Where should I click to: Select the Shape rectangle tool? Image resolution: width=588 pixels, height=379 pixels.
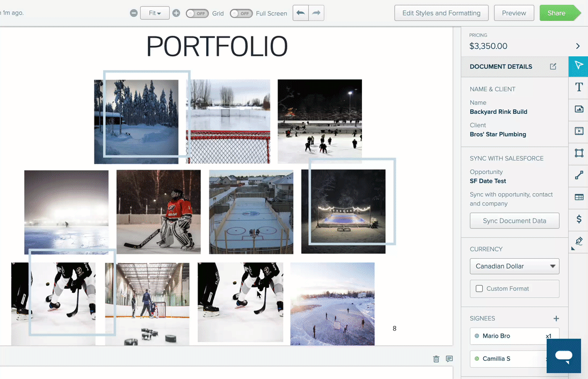(x=579, y=153)
